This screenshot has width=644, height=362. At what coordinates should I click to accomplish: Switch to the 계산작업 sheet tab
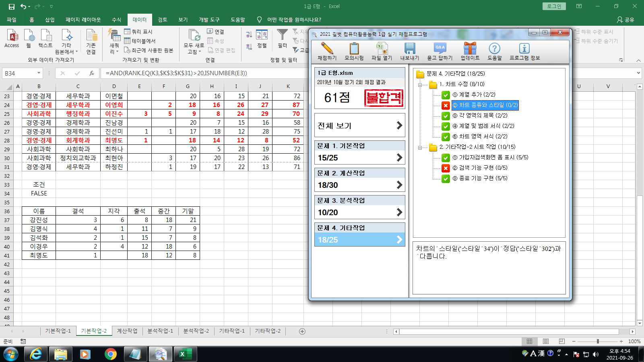tap(127, 331)
